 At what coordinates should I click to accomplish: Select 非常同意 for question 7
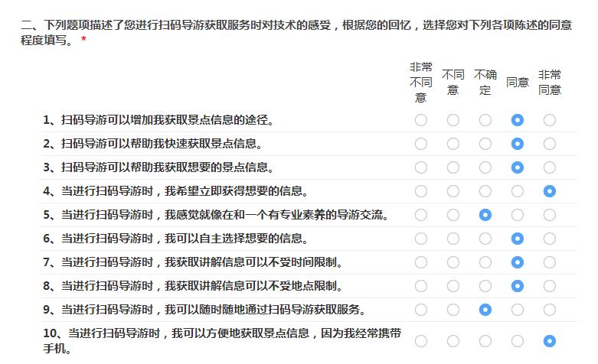[549, 262]
